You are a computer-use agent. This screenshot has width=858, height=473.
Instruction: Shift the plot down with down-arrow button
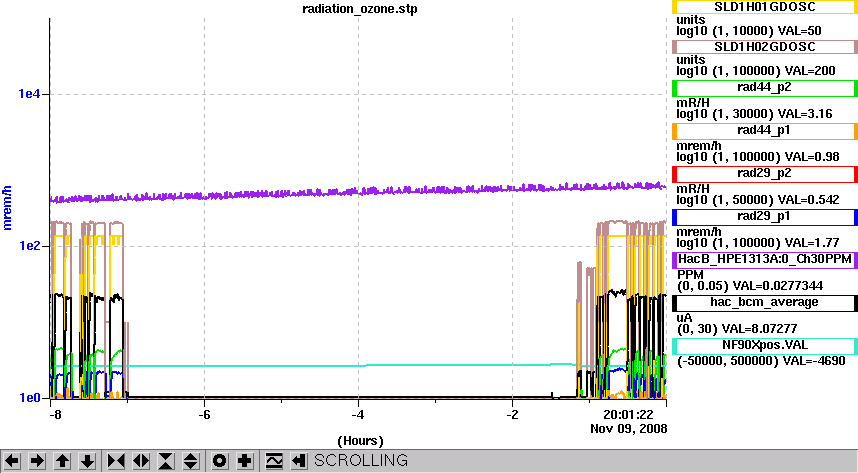point(88,461)
